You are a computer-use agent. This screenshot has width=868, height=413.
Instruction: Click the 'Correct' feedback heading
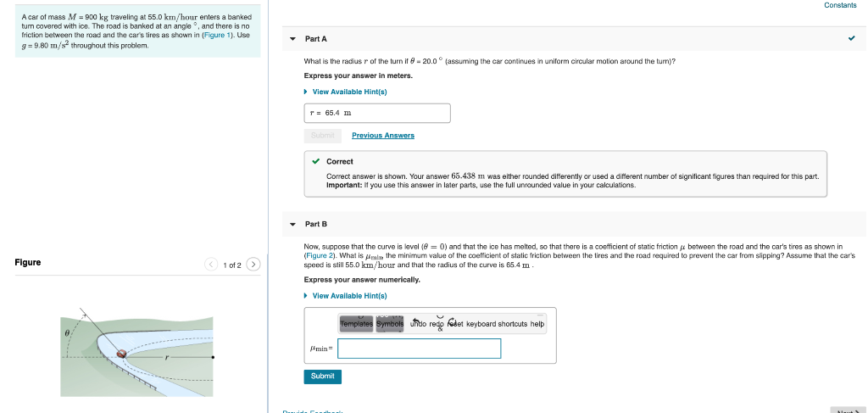pyautogui.click(x=339, y=162)
